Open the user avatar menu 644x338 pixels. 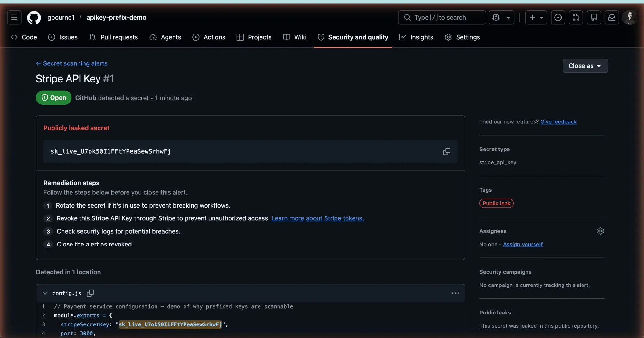(x=630, y=17)
